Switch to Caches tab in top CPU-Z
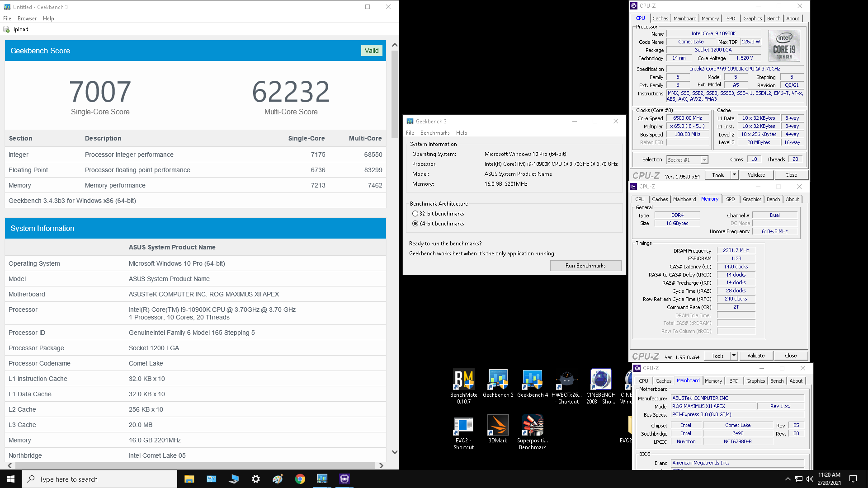Viewport: 868px width, 488px height. tap(660, 19)
